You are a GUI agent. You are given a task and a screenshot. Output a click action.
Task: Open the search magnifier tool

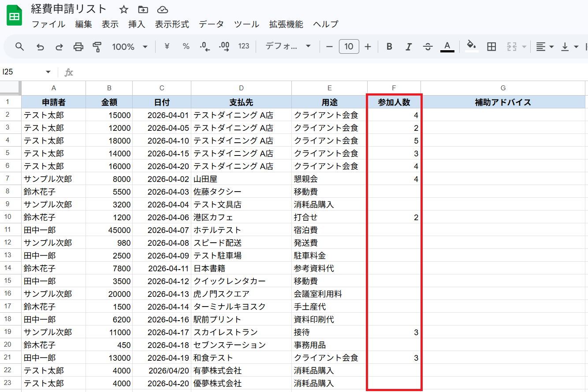19,46
